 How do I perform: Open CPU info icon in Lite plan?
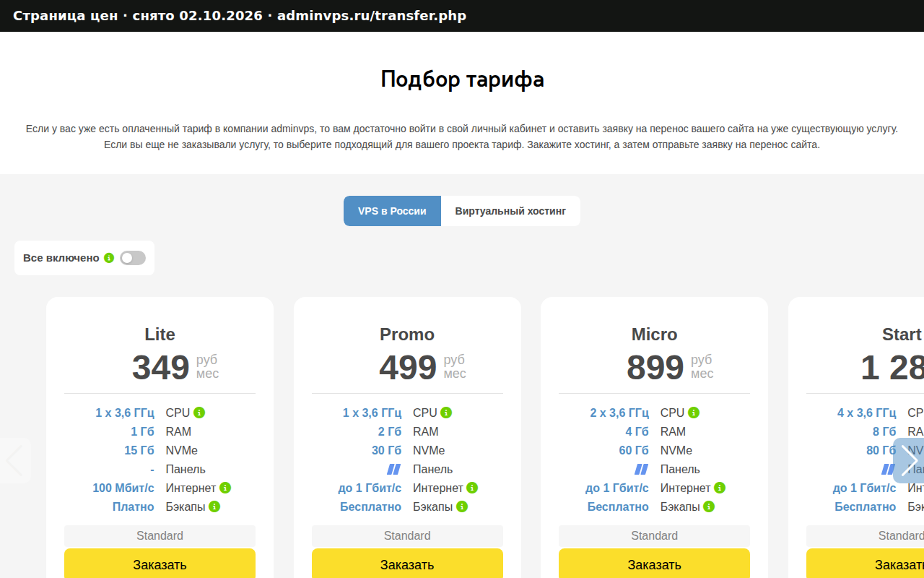[199, 413]
